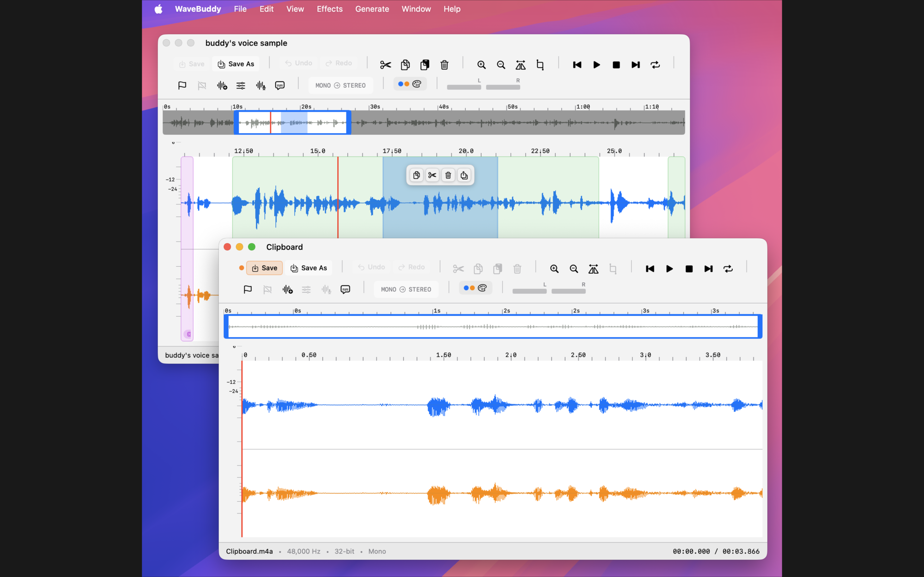Click the trash icon in floating selection toolbar
Image resolution: width=924 pixels, height=577 pixels.
448,175
